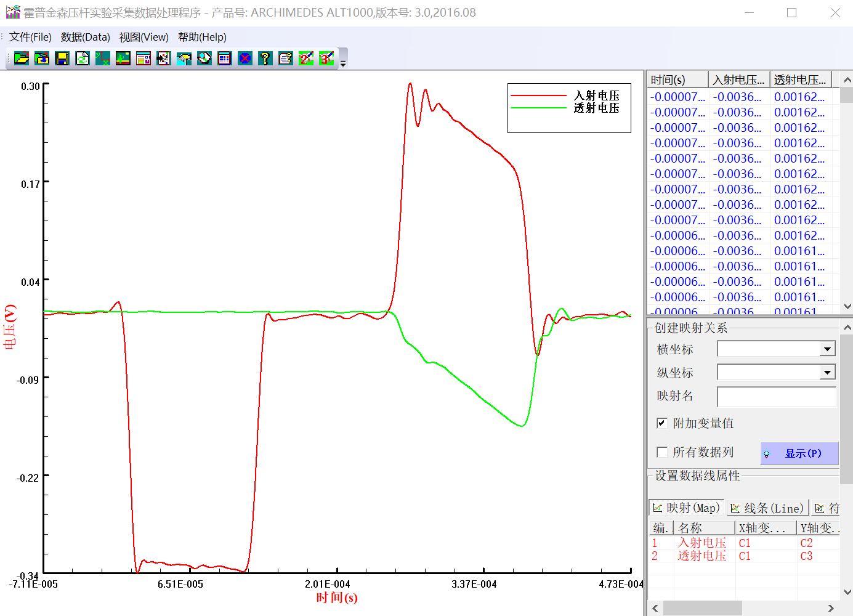
Task: Open the 数据(Data) menu
Action: coord(86,37)
